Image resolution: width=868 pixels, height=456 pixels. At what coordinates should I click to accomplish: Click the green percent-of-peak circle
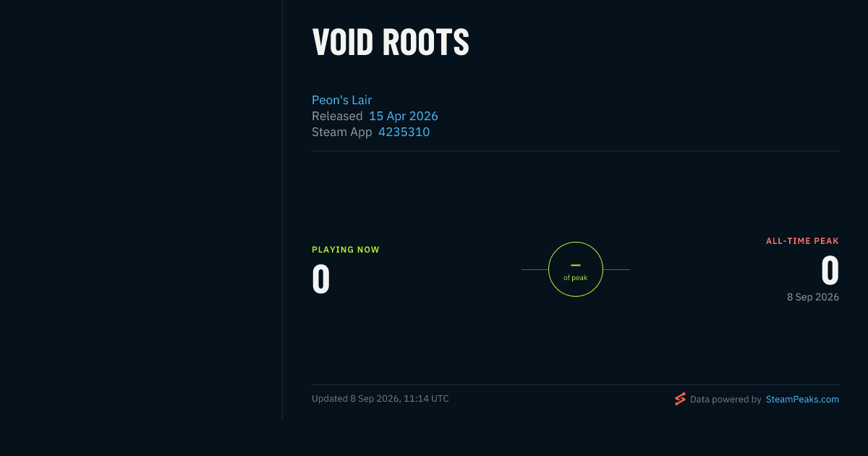coord(576,269)
